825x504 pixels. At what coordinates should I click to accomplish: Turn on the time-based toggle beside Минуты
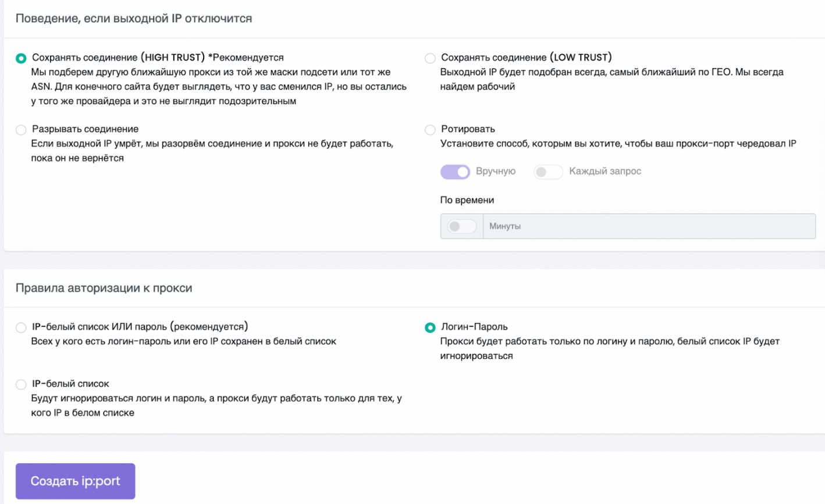pos(462,226)
